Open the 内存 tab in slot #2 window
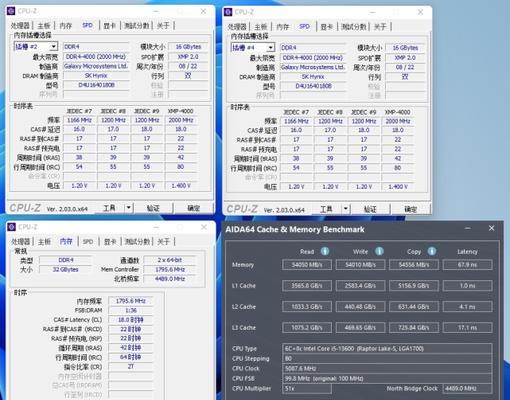The width and height of the screenshot is (510, 400). point(66,25)
